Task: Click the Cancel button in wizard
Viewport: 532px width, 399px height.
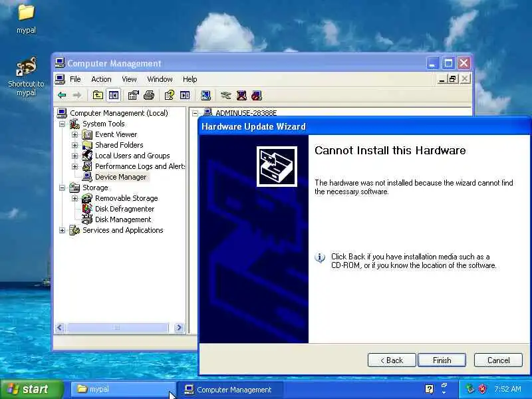Action: (x=498, y=360)
